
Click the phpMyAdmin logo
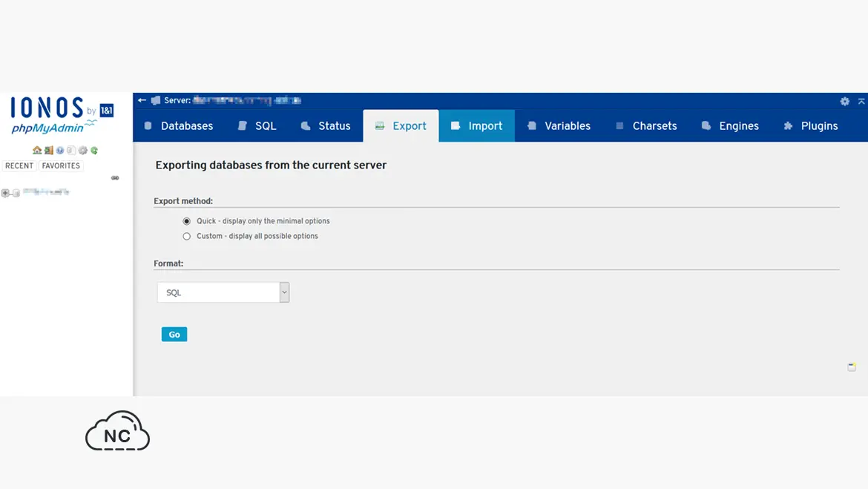point(53,128)
